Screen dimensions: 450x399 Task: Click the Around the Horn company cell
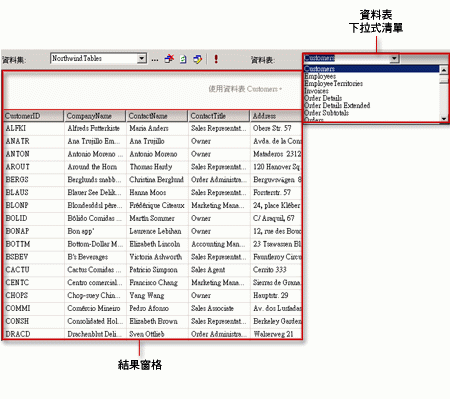click(x=95, y=167)
